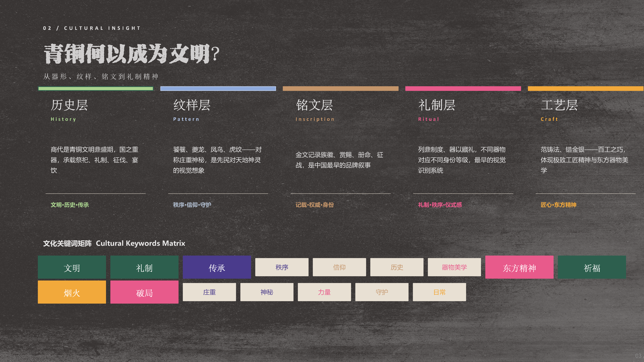Image resolution: width=644 pixels, height=362 pixels.
Task: Select the 守护 keyword tile
Action: pos(382,292)
